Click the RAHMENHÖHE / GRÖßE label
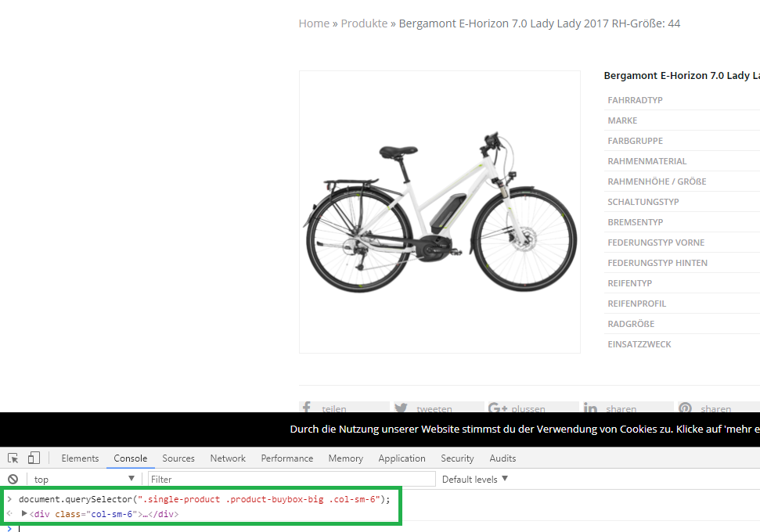Screen dimensions: 760x532 click(x=657, y=182)
